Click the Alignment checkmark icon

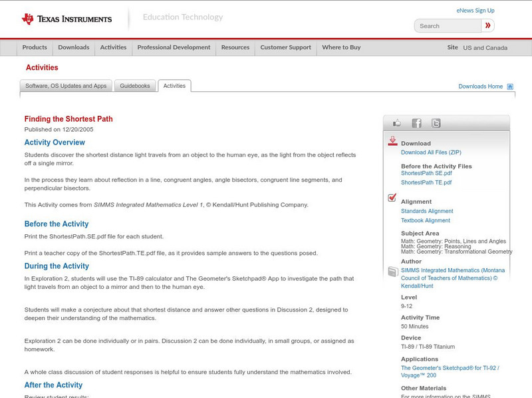coord(392,197)
